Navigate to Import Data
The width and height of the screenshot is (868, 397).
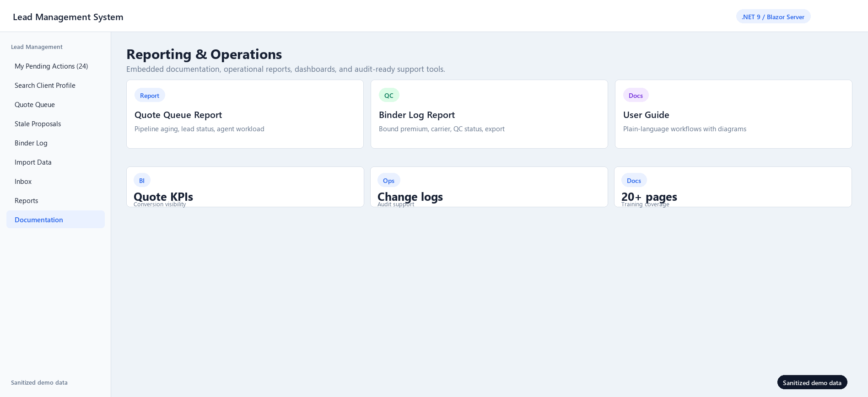pos(55,162)
